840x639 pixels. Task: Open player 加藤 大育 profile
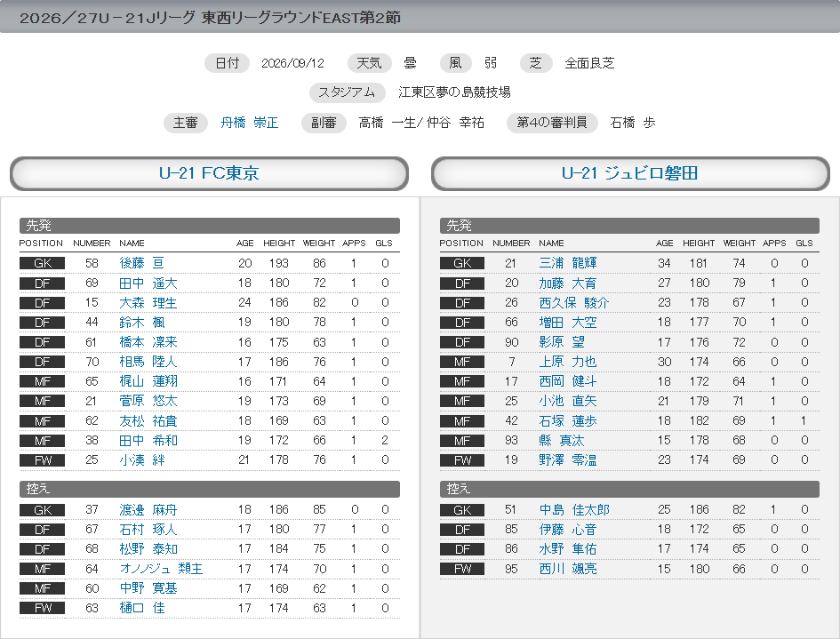pos(568,283)
